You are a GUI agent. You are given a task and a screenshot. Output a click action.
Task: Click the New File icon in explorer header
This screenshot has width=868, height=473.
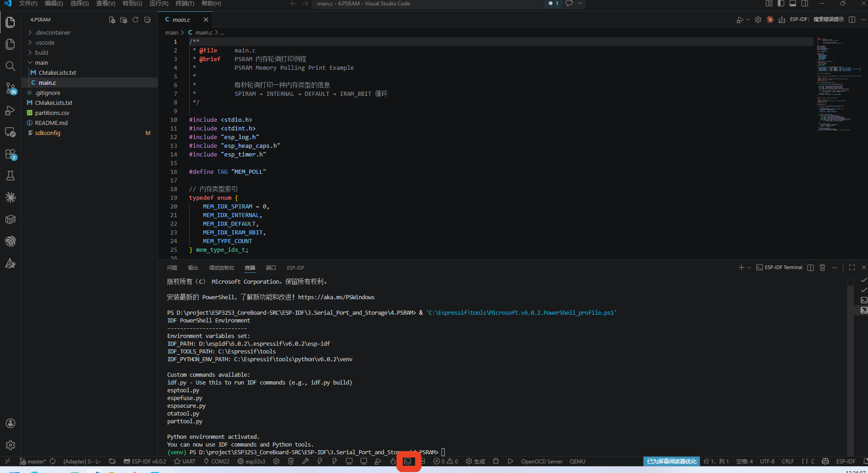112,20
